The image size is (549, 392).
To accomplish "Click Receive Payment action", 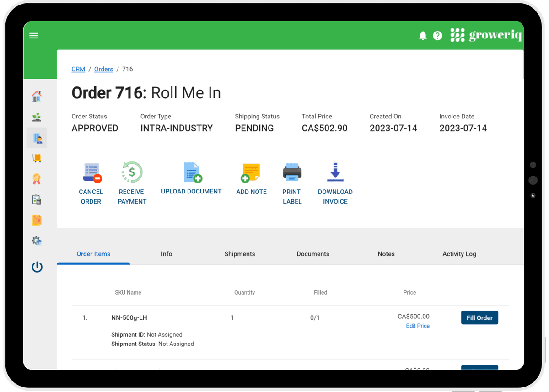I will [x=132, y=183].
